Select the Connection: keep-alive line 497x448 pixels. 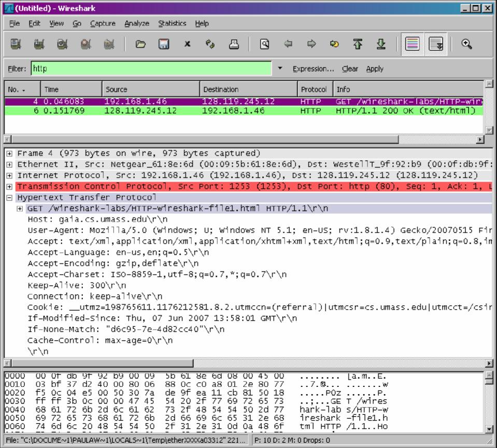95,297
